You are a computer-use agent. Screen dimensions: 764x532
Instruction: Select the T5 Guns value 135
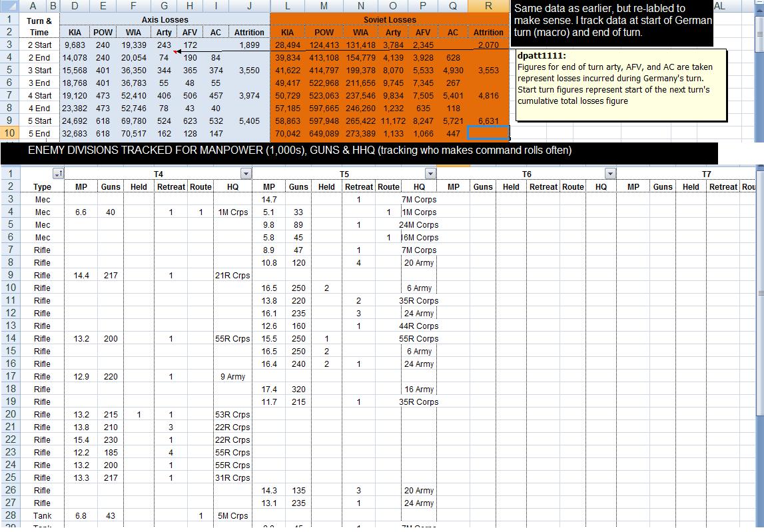(298, 491)
